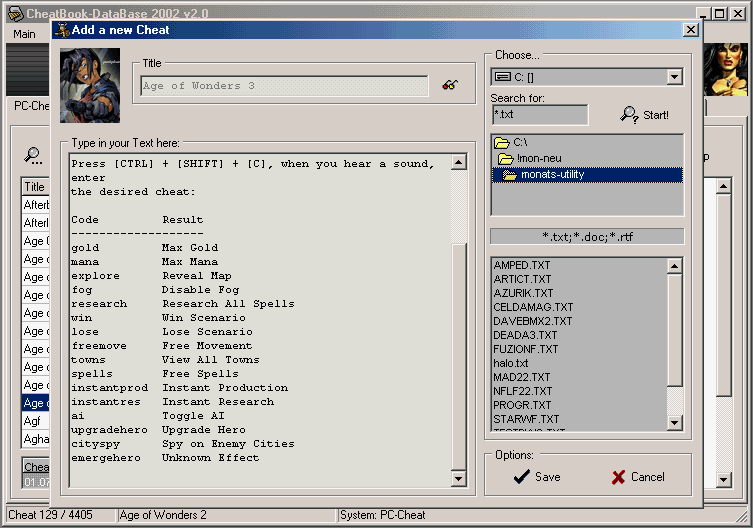The height and width of the screenshot is (528, 753).
Task: Select STARWF.TXT in file list
Action: 526,419
